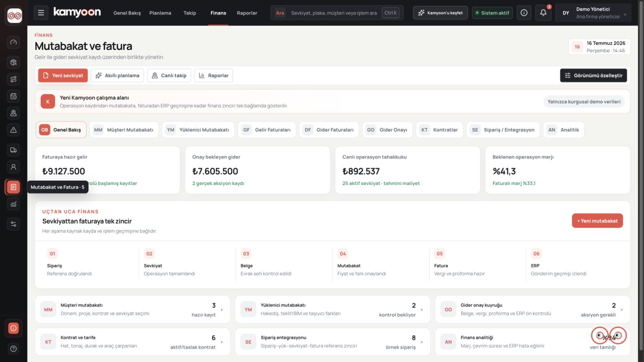This screenshot has height=362, width=644.
Task: Switch to Müşteri Mutabakatı tab
Action: (124, 130)
